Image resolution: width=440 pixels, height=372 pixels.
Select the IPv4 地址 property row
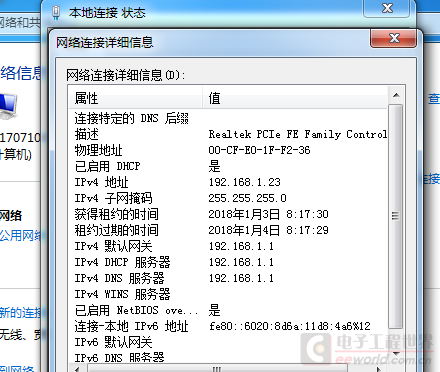tap(228, 182)
